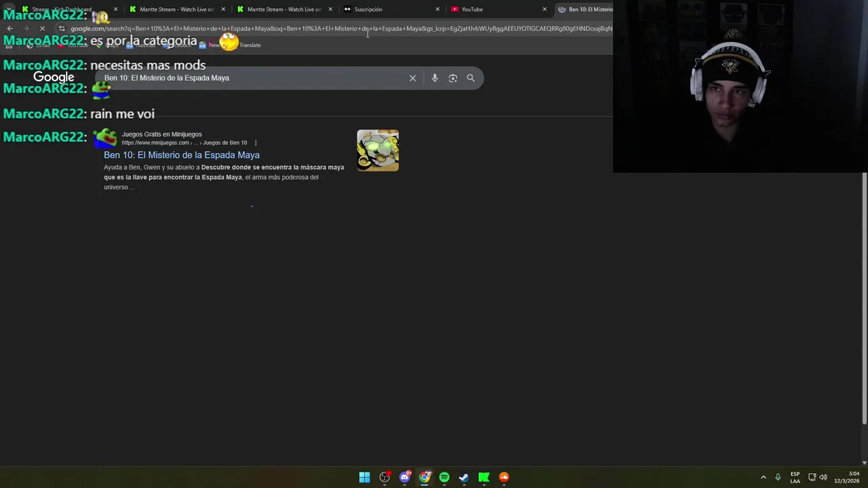This screenshot has height=488, width=868.
Task: Show hidden system tray icons
Action: [763, 477]
